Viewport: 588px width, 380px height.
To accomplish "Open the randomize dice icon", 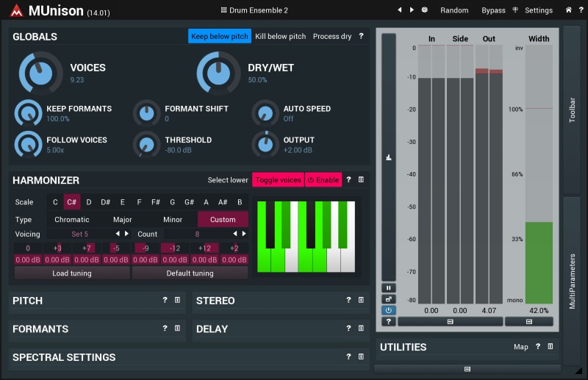I will coord(425,10).
